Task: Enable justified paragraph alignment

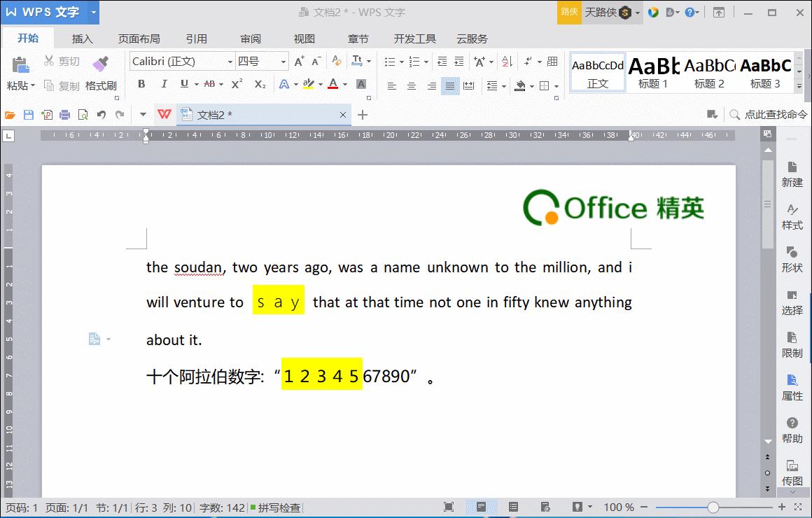Action: (x=450, y=85)
